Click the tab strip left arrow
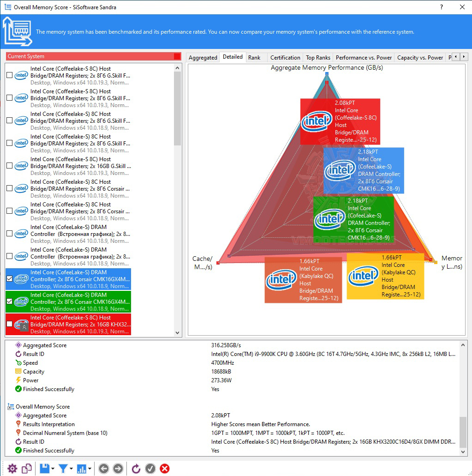 pyautogui.click(x=455, y=56)
